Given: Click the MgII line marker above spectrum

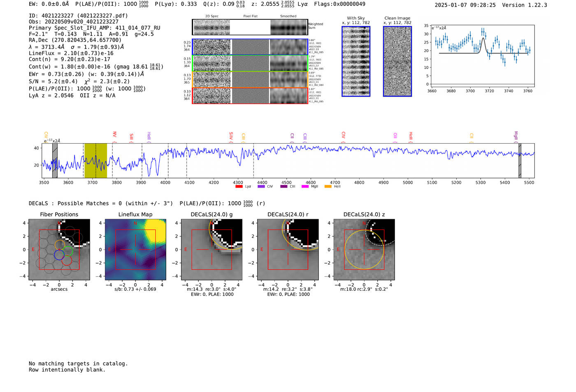Looking at the screenshot, I should click(x=516, y=137).
